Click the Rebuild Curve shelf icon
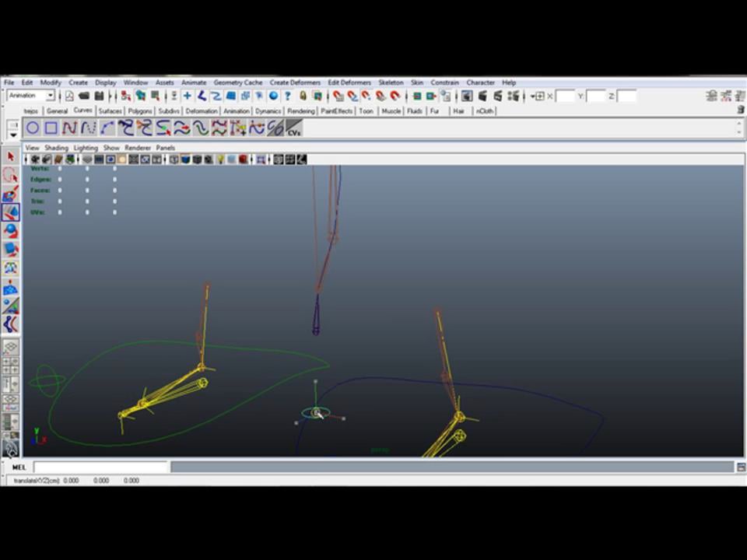 coord(219,128)
